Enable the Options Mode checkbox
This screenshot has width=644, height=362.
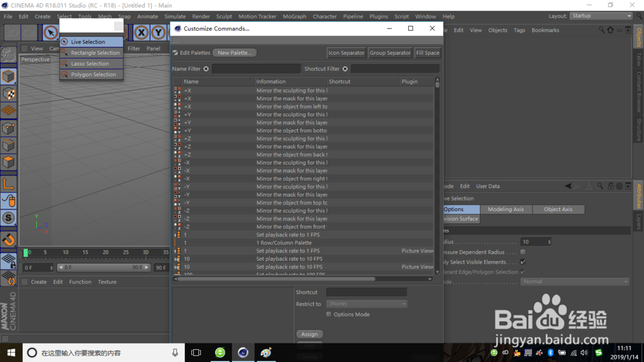328,314
